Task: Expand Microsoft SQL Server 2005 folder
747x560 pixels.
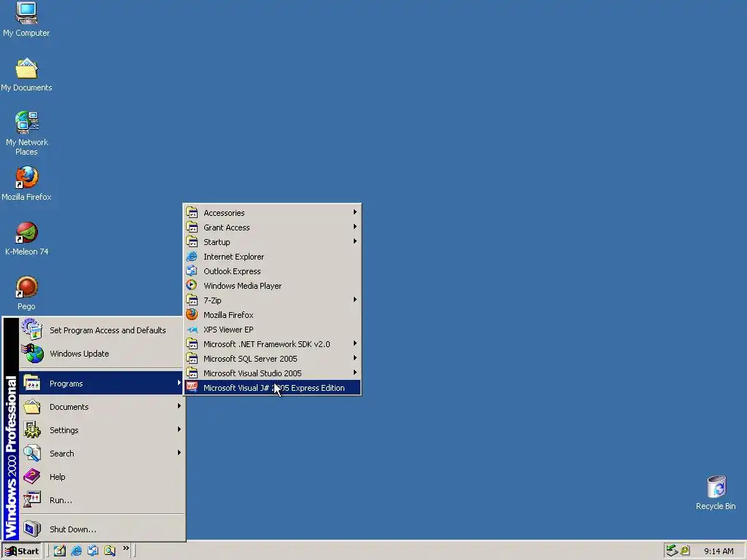Action: click(272, 359)
